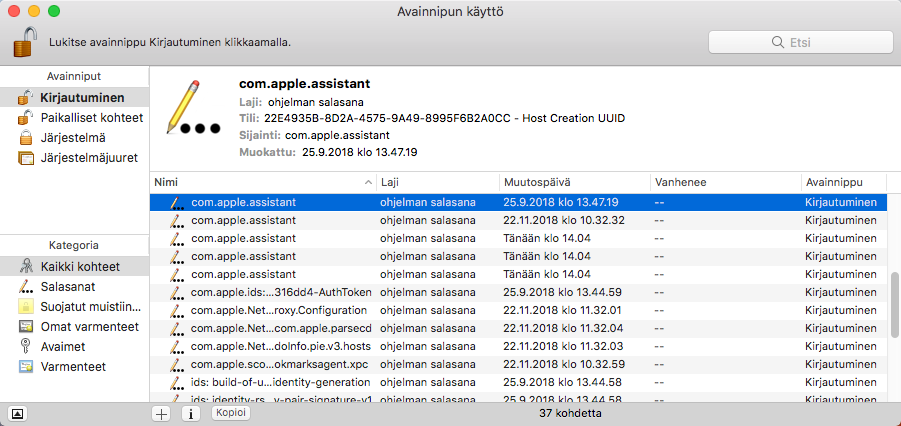
Task: Select the Kirjautuminen keychain in the sidebar
Action: tap(82, 97)
